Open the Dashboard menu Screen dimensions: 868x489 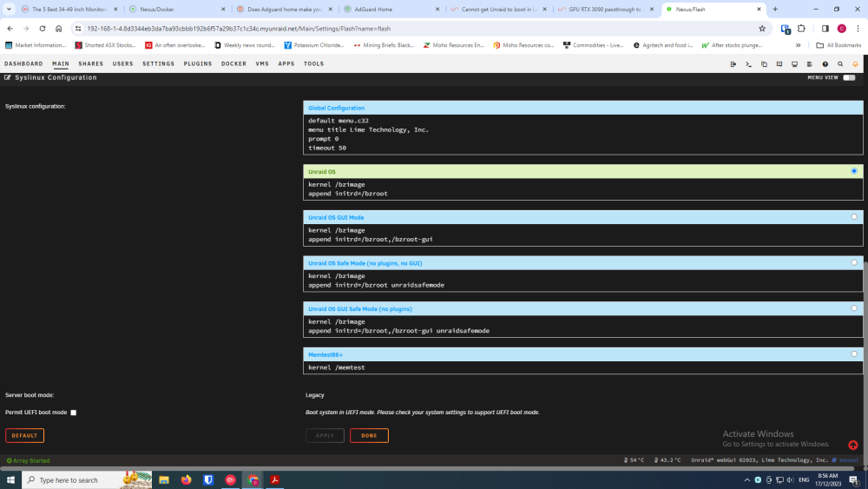[23, 63]
